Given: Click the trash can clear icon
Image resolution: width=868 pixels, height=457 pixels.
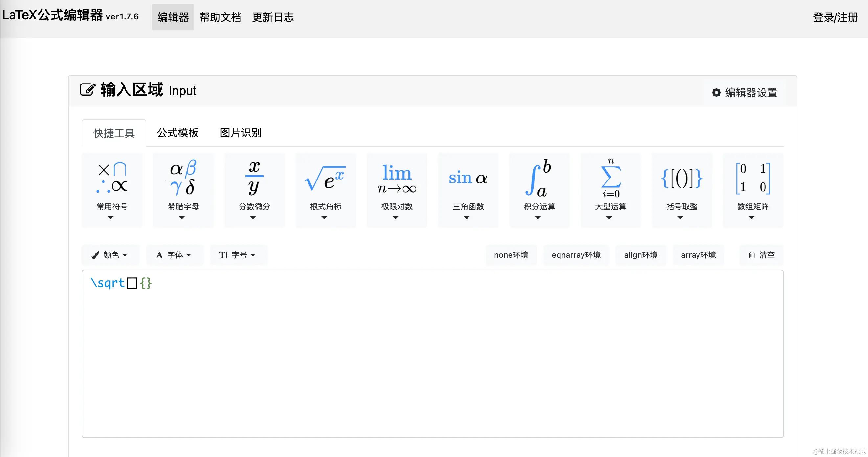Looking at the screenshot, I should click(x=752, y=255).
